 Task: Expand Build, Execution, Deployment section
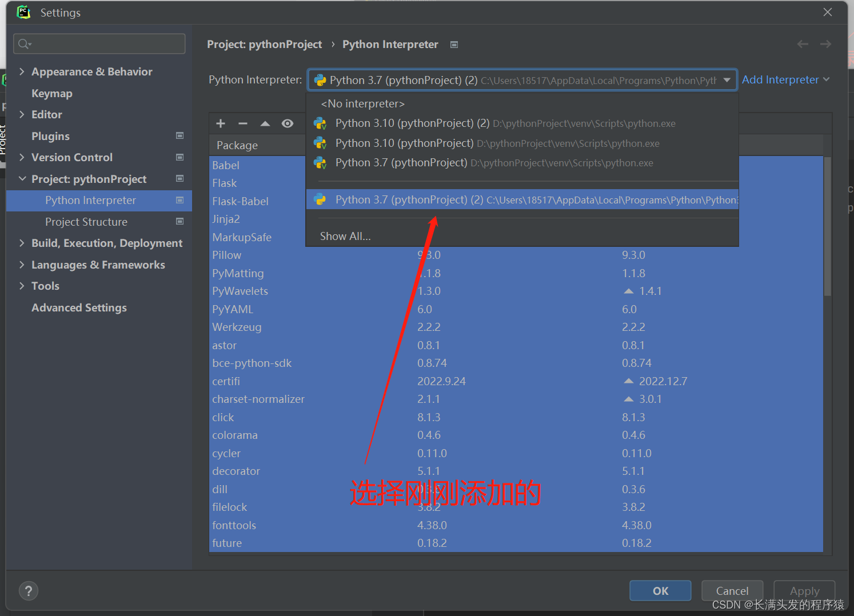click(22, 243)
